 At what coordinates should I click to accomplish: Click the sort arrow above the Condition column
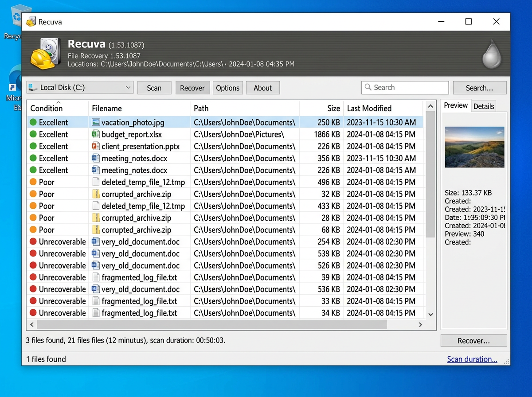point(58,103)
